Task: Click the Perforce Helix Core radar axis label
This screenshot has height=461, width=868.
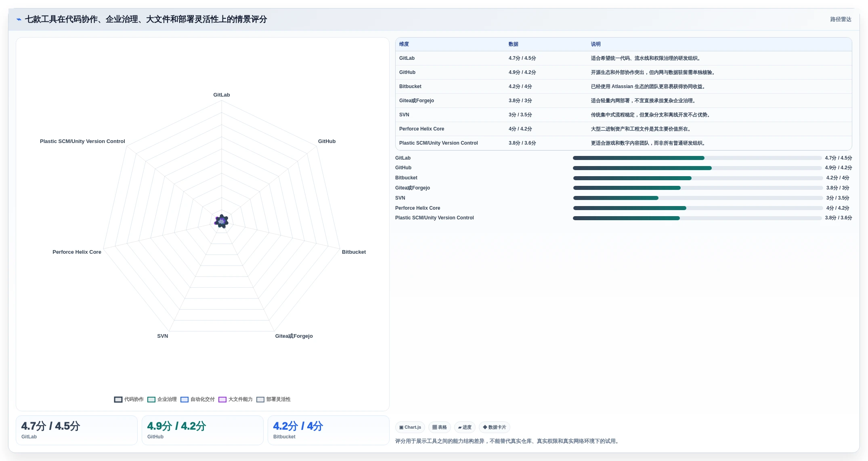Action: coord(77,252)
